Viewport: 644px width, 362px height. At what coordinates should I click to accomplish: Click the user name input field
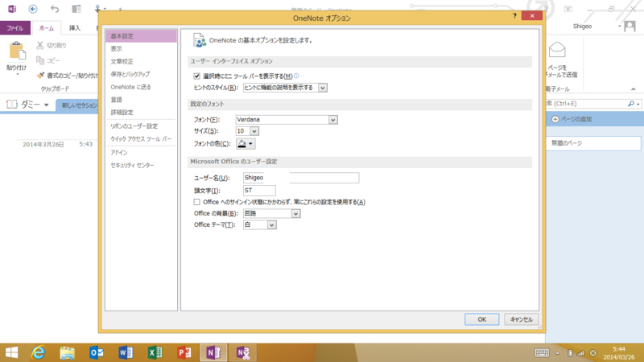pos(300,178)
